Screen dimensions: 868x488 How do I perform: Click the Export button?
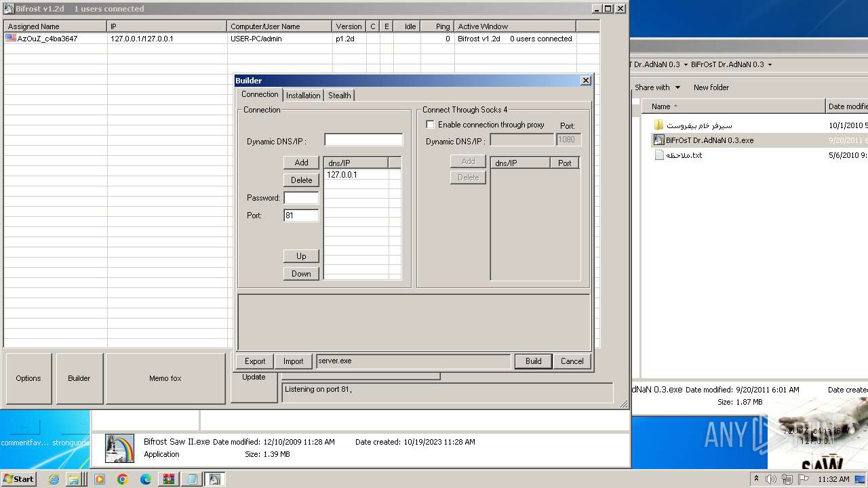[255, 361]
